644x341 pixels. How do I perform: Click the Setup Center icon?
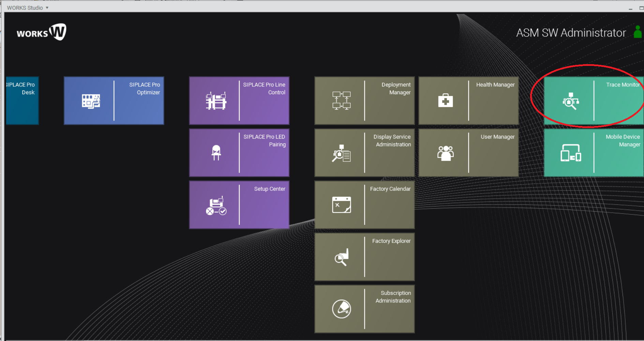tap(216, 205)
